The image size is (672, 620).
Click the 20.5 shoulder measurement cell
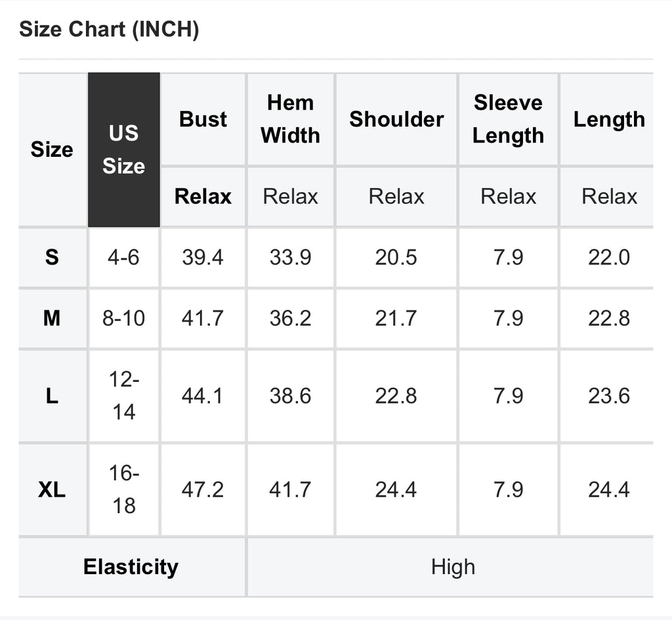click(x=396, y=257)
